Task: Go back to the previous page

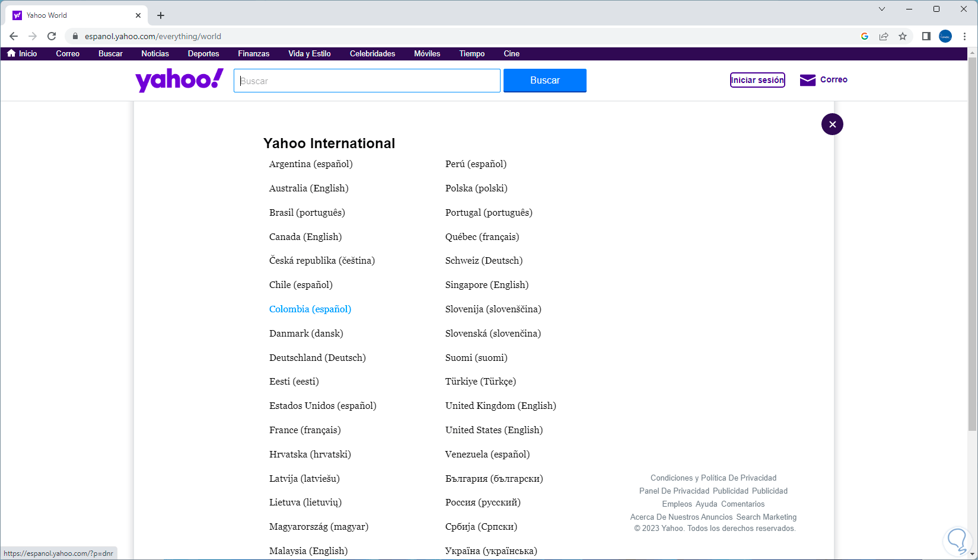Action: tap(14, 36)
